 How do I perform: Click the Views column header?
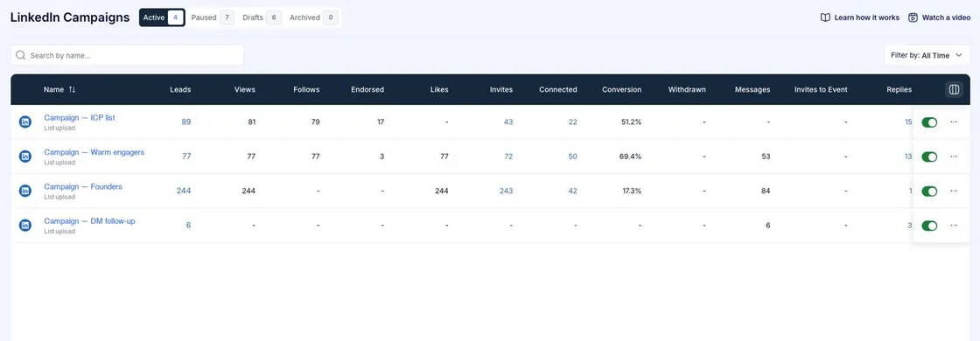(x=244, y=90)
